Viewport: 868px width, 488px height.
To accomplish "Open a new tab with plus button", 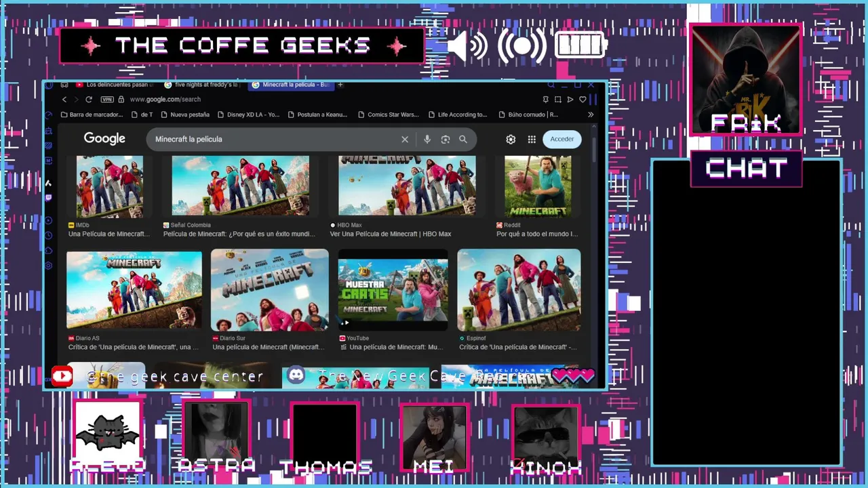I will coord(340,85).
